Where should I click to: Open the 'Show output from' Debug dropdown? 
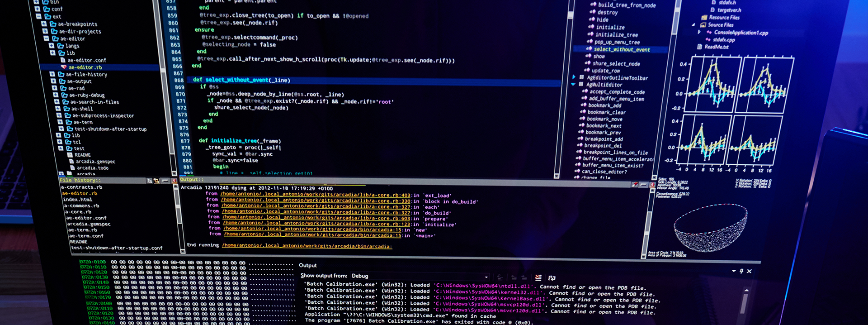(420, 276)
